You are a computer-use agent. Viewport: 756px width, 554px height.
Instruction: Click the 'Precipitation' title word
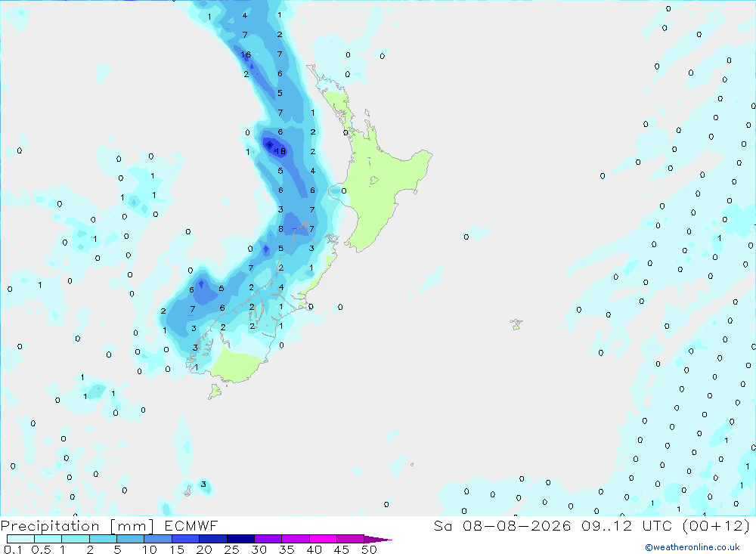click(50, 526)
